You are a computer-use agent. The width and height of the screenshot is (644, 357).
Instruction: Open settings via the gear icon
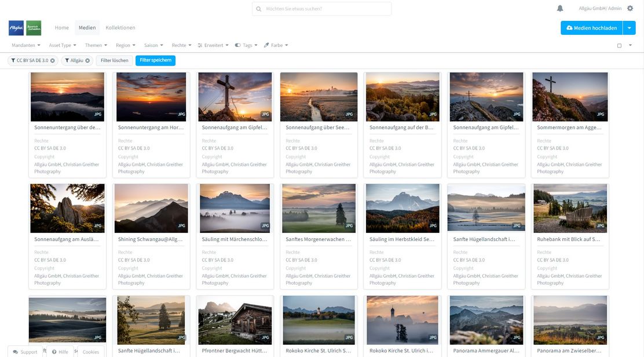(630, 8)
